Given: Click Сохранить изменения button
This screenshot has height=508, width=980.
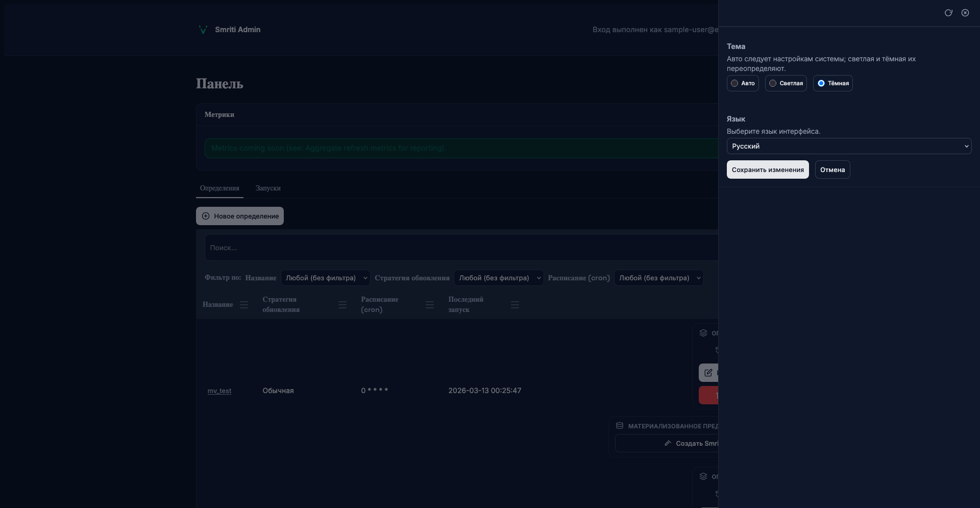Looking at the screenshot, I should [x=768, y=170].
